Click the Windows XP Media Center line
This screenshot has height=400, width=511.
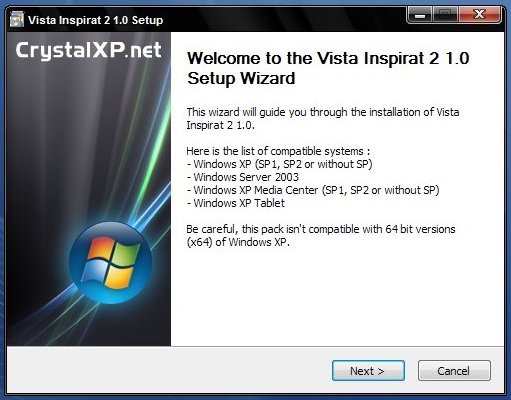[313, 190]
